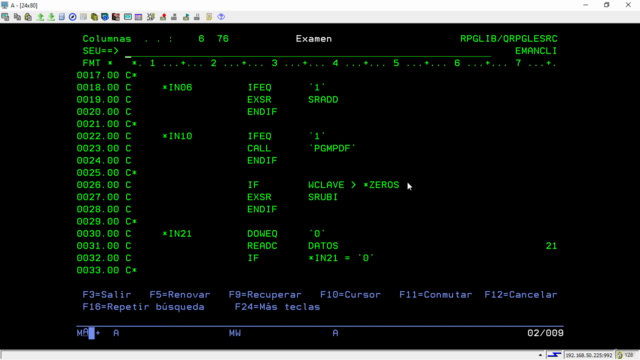Click the Print Screen toolbar icon
Screen dimensions: 640x360
pos(5,17)
